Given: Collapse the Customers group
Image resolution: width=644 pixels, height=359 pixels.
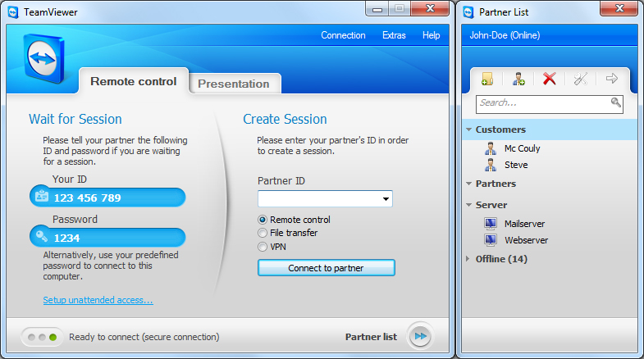Looking at the screenshot, I should (468, 130).
